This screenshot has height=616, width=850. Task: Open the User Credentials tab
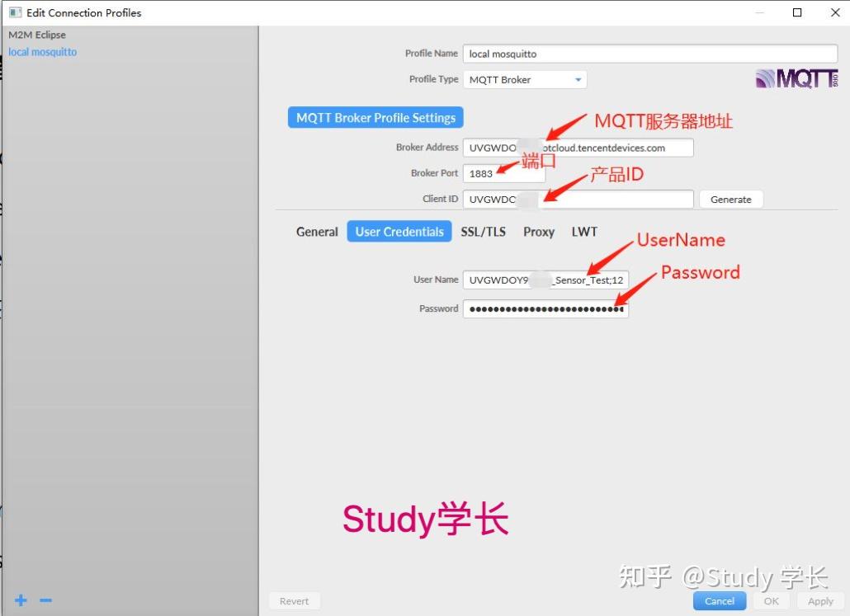coord(399,232)
